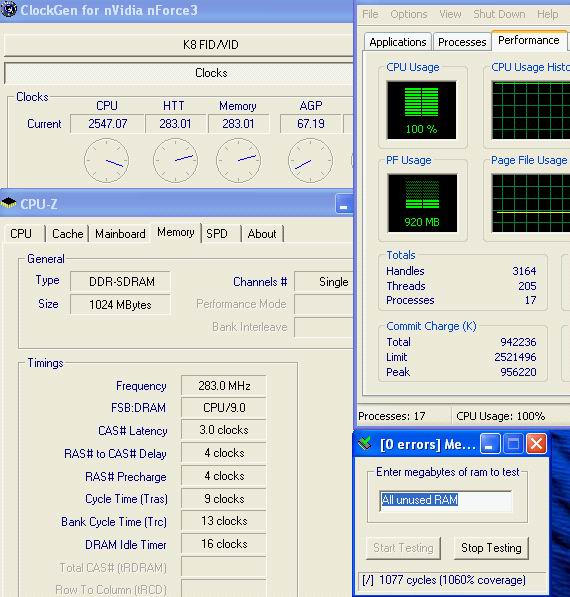
Task: Click the CPU Usage 100% meter
Action: 422,110
